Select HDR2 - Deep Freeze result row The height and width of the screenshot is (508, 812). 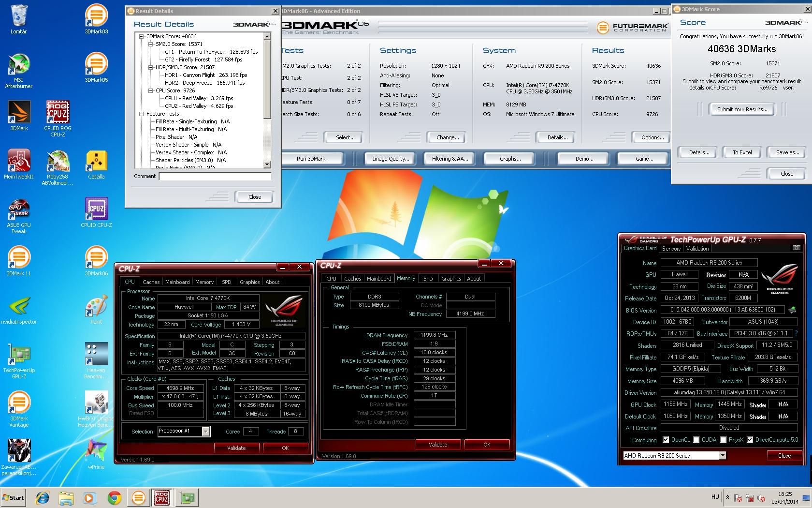(205, 83)
